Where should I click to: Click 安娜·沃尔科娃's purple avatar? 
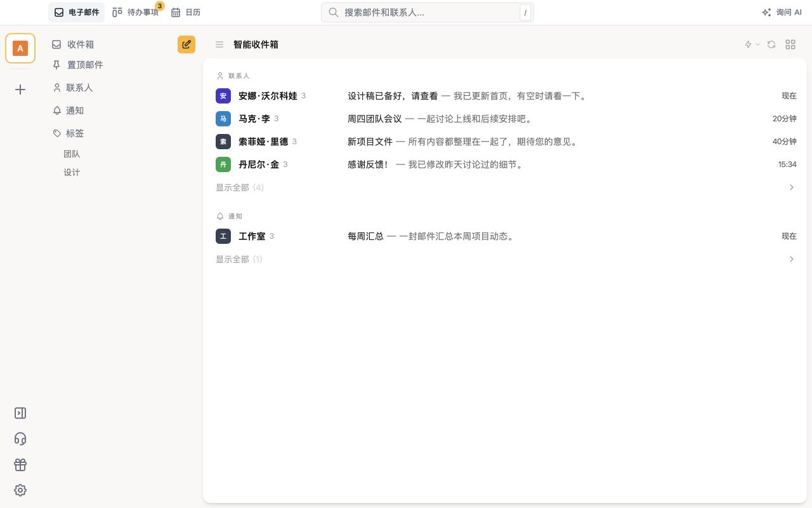tap(223, 96)
